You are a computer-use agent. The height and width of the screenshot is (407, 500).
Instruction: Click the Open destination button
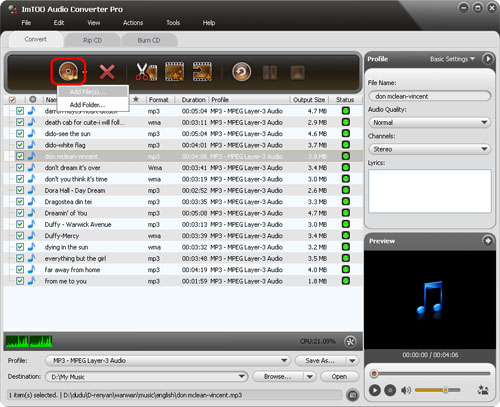point(339,377)
